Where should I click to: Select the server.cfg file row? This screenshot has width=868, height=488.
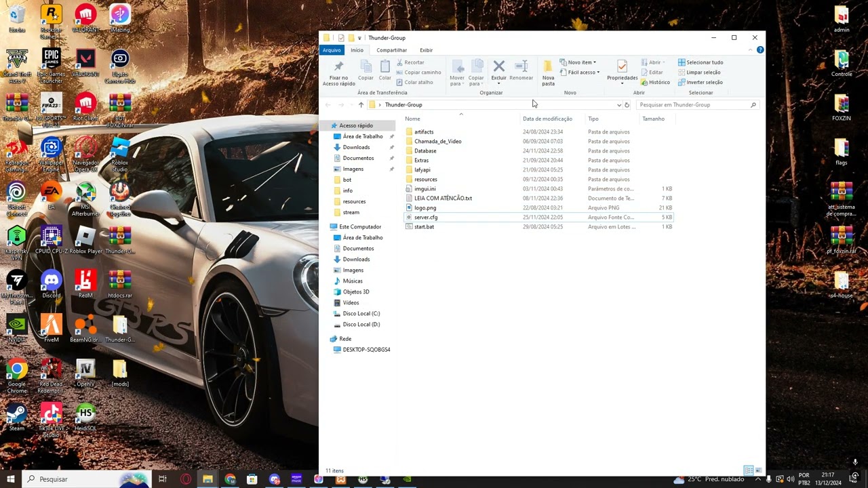click(x=538, y=218)
